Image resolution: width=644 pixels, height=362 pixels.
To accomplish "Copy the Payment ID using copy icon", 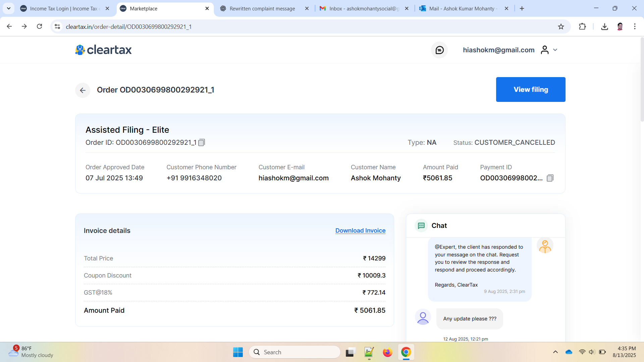I will pyautogui.click(x=550, y=178).
